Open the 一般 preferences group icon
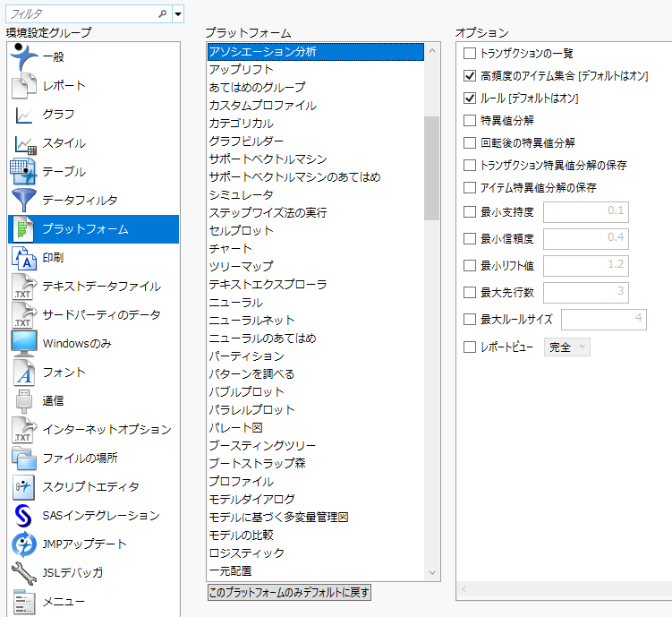The height and width of the screenshot is (617, 672). (x=23, y=56)
